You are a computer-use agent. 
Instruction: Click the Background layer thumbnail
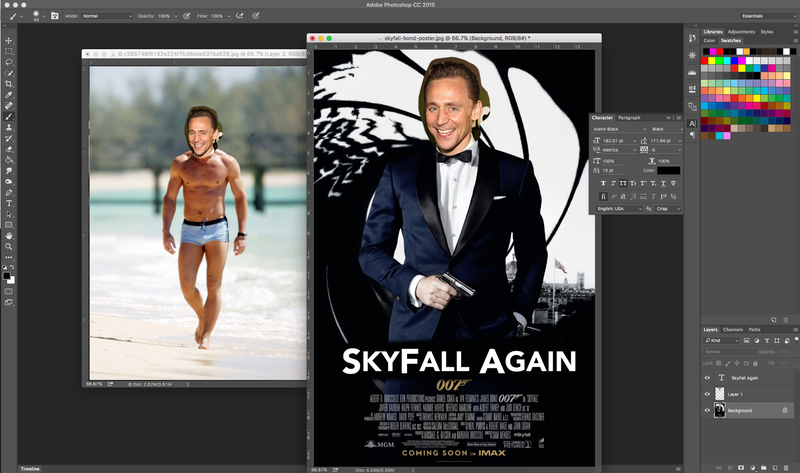(x=719, y=410)
